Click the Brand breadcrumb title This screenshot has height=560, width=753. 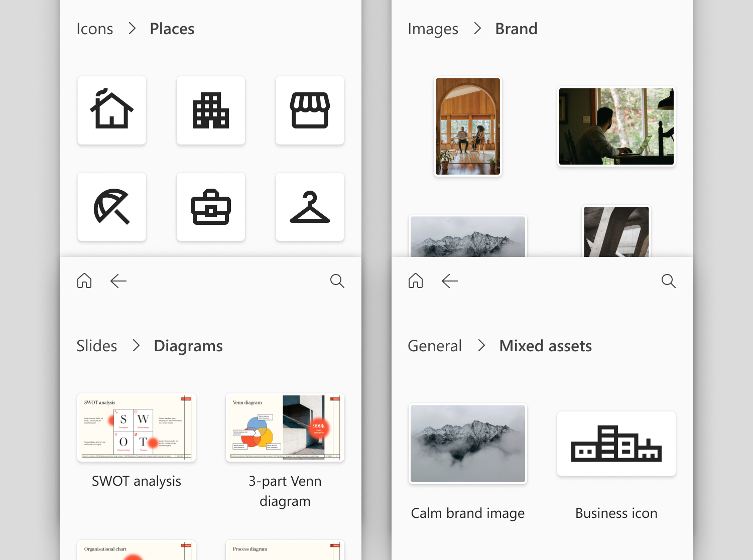pyautogui.click(x=517, y=29)
